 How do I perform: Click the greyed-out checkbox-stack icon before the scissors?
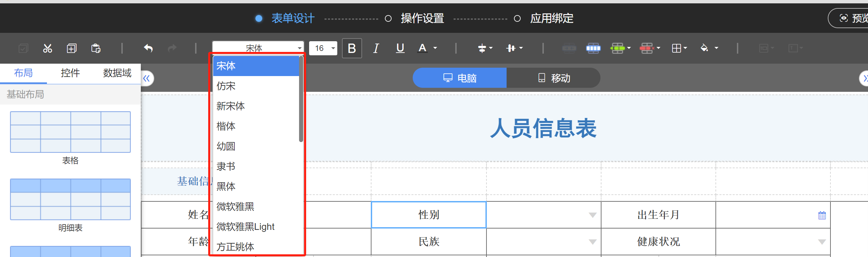pos(23,49)
